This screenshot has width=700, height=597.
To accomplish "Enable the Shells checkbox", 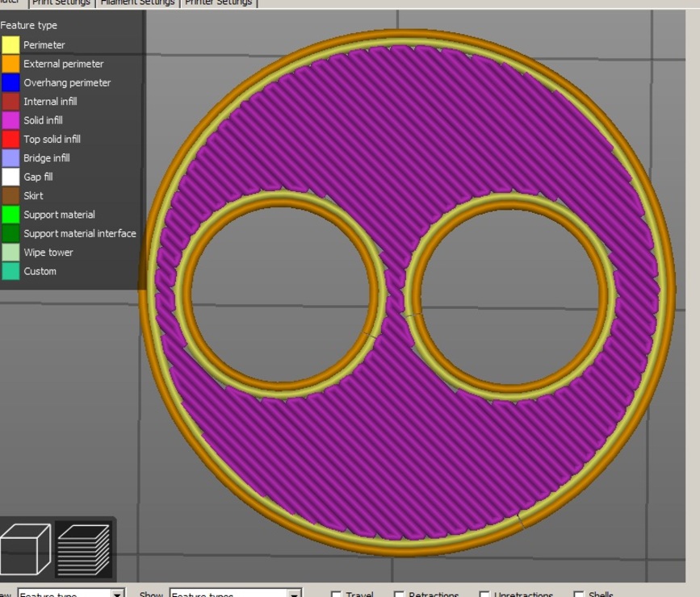I will [x=578, y=594].
